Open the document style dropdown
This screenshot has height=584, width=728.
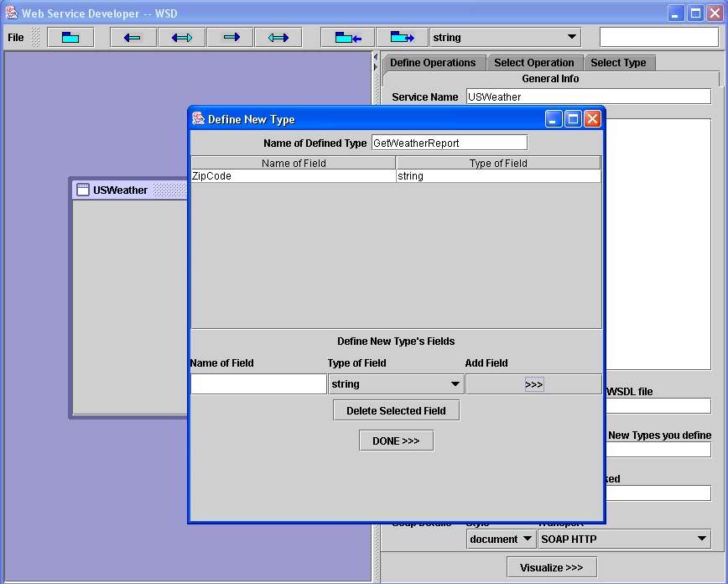click(500, 539)
